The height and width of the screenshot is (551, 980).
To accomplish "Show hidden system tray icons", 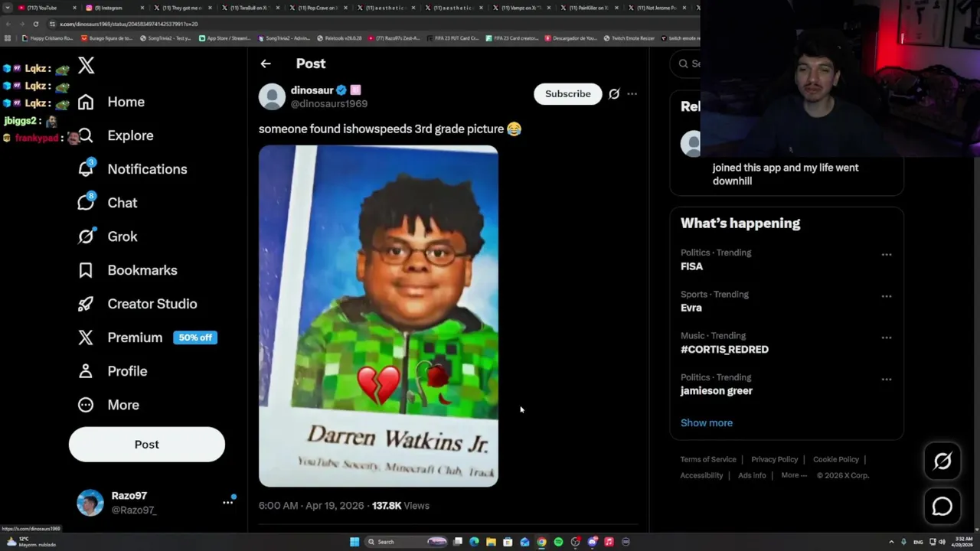I will [891, 542].
